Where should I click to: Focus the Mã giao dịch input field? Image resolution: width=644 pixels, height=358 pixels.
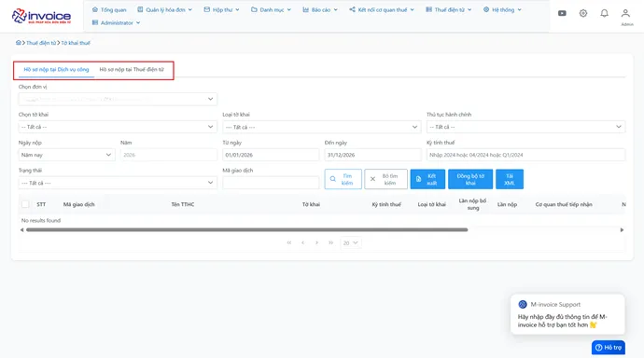[x=271, y=183]
